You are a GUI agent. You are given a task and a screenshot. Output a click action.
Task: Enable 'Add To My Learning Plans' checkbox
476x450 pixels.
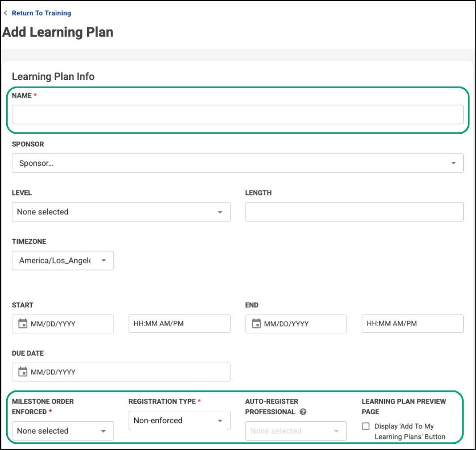point(366,426)
